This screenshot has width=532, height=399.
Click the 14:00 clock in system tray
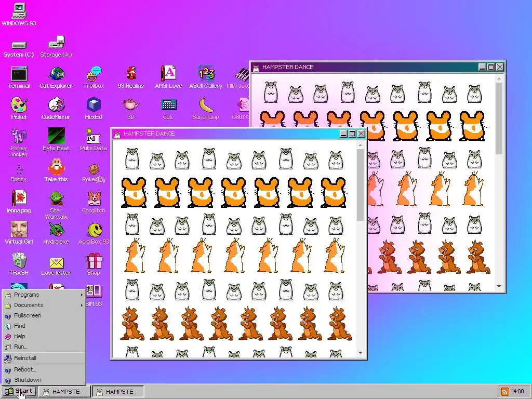[x=518, y=392]
